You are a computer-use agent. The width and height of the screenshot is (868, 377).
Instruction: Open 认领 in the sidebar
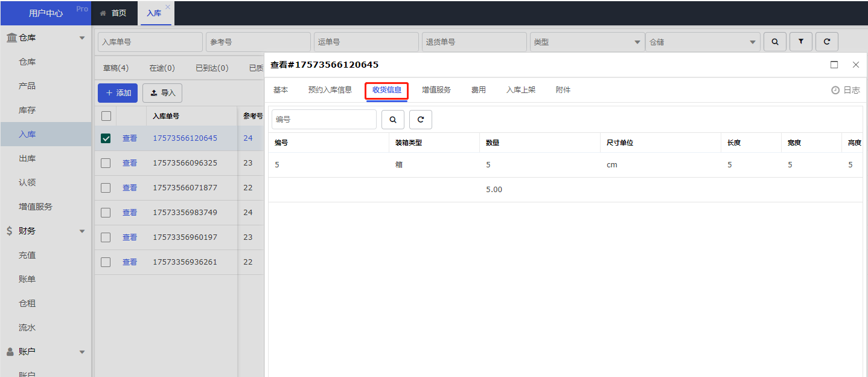tap(45, 182)
